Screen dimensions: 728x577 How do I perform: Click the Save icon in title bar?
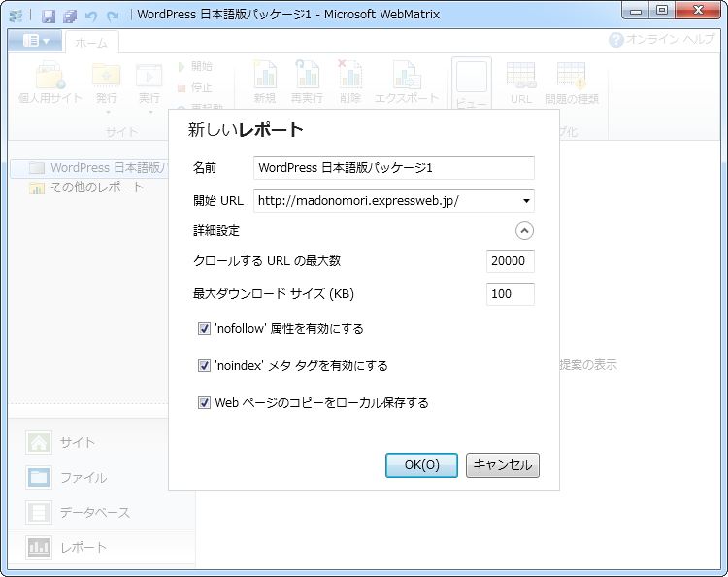[x=49, y=16]
